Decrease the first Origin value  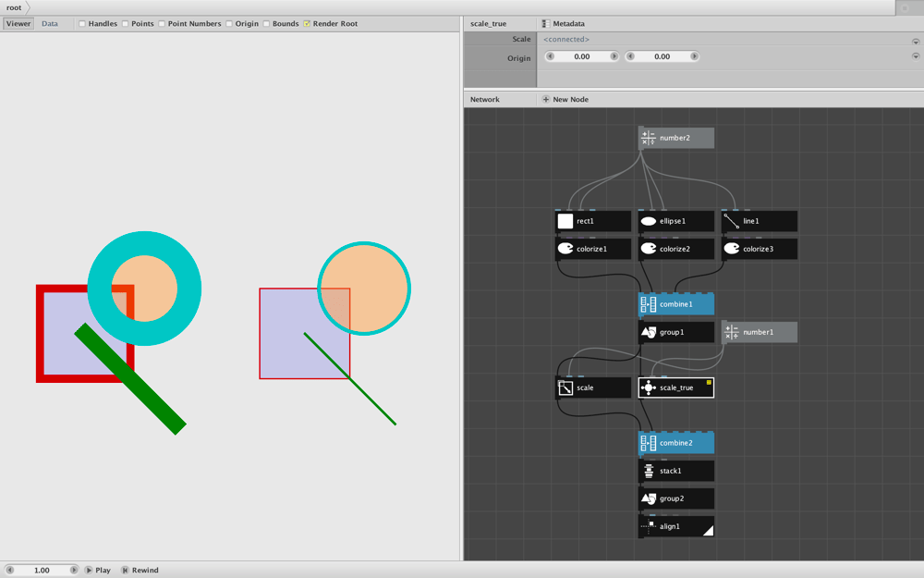(x=551, y=56)
